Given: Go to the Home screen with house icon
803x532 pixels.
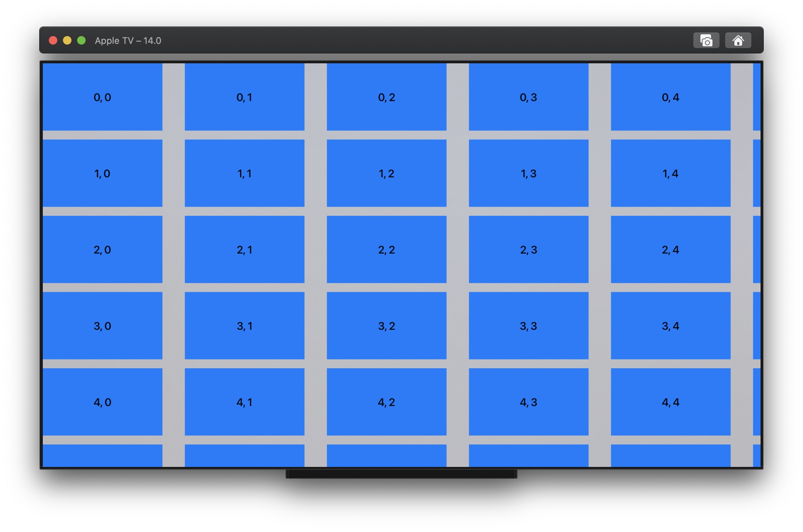Looking at the screenshot, I should 738,41.
